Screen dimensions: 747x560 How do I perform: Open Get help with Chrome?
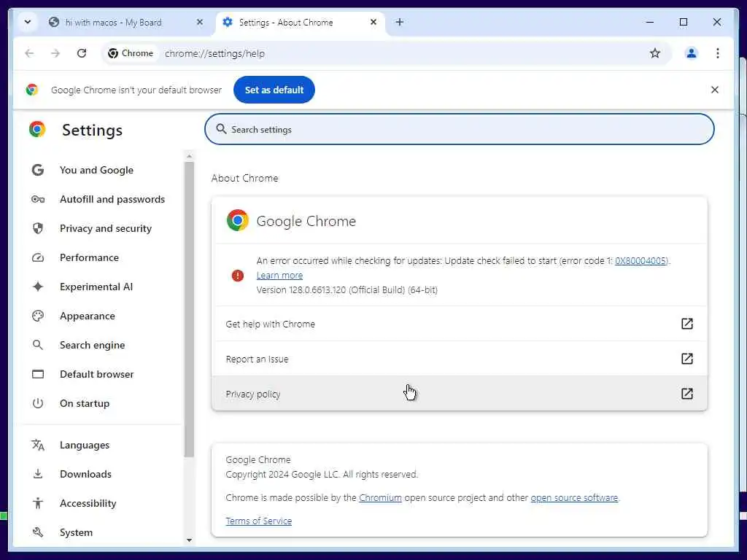460,324
